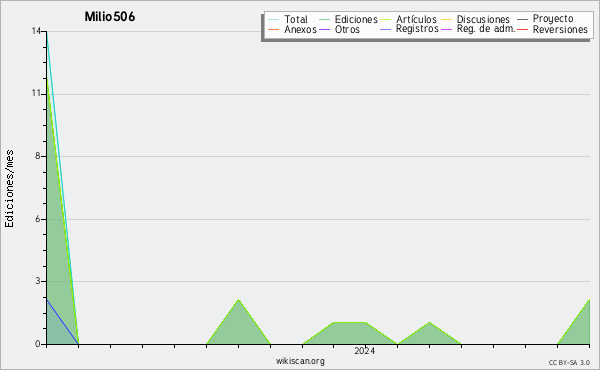600x370 pixels.
Task: Click the y-axis value 3
Action: 38,281
